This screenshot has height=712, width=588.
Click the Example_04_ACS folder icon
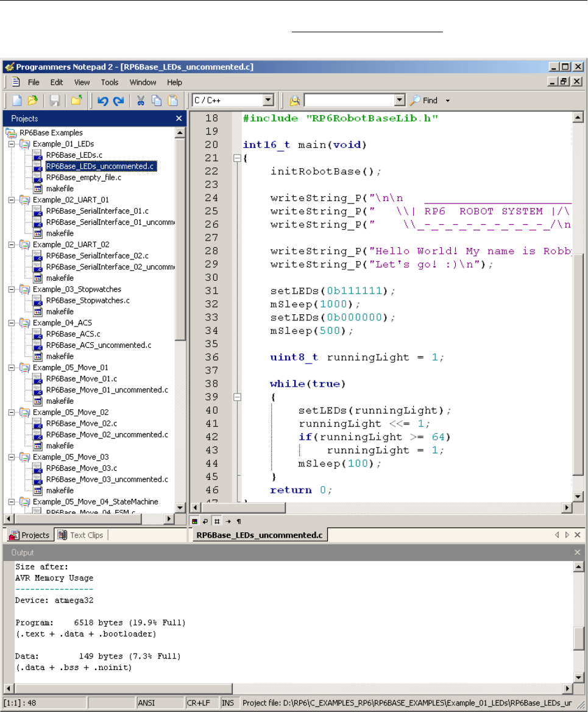coord(24,323)
